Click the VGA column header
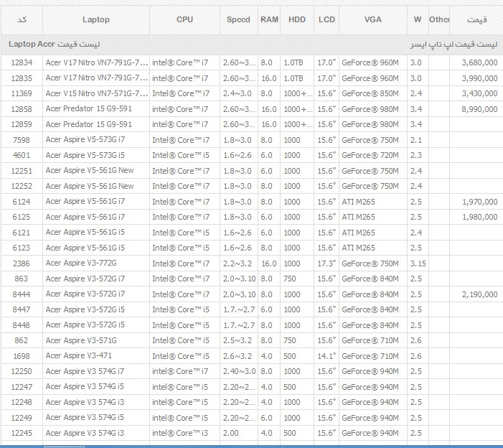Screen dimensions: 503x448 pos(373,19)
